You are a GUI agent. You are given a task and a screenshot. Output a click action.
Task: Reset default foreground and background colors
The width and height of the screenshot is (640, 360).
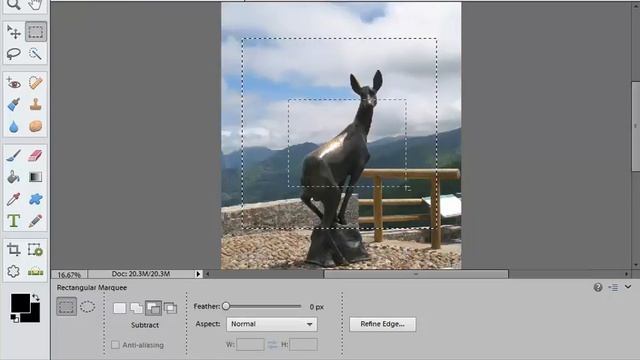(14, 318)
